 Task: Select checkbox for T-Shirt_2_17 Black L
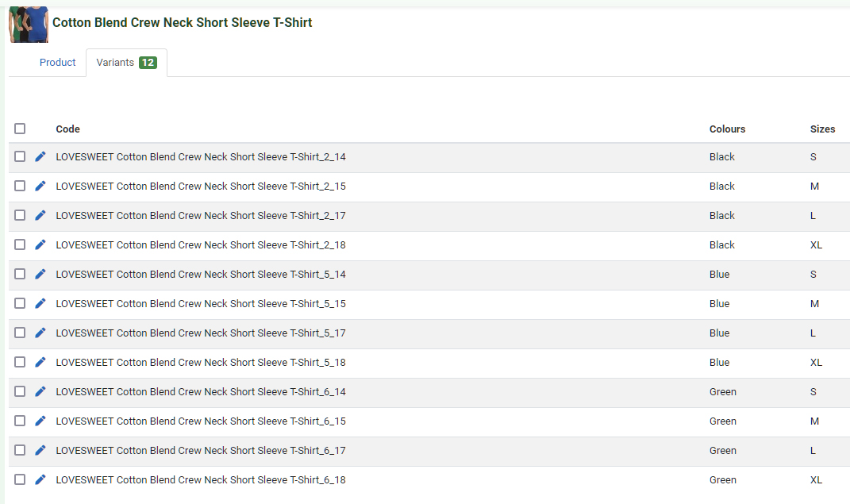(x=20, y=215)
